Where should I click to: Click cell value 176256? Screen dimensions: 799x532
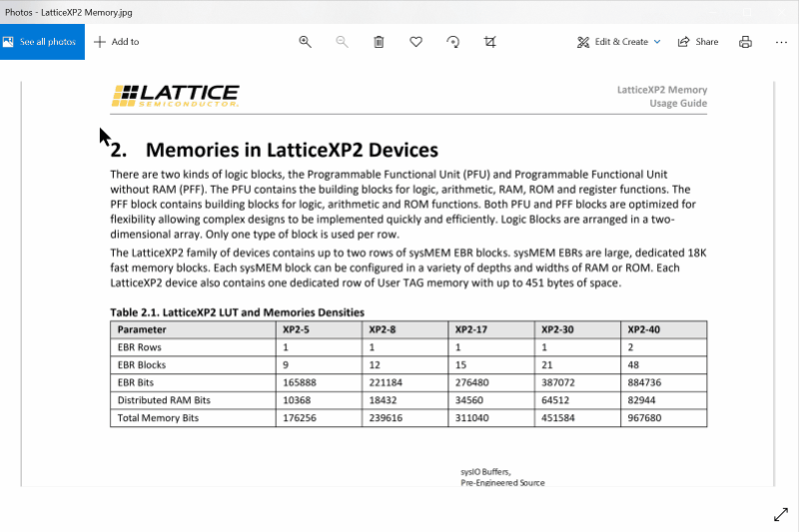[x=300, y=418]
